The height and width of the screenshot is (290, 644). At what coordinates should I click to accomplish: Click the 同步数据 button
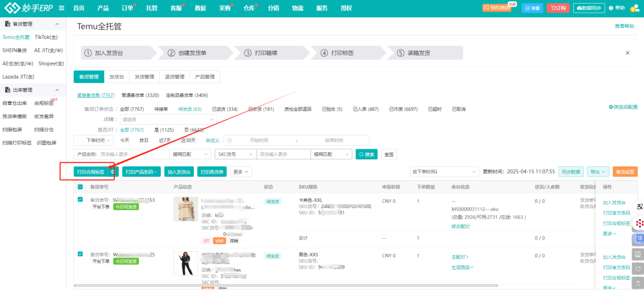(571, 171)
